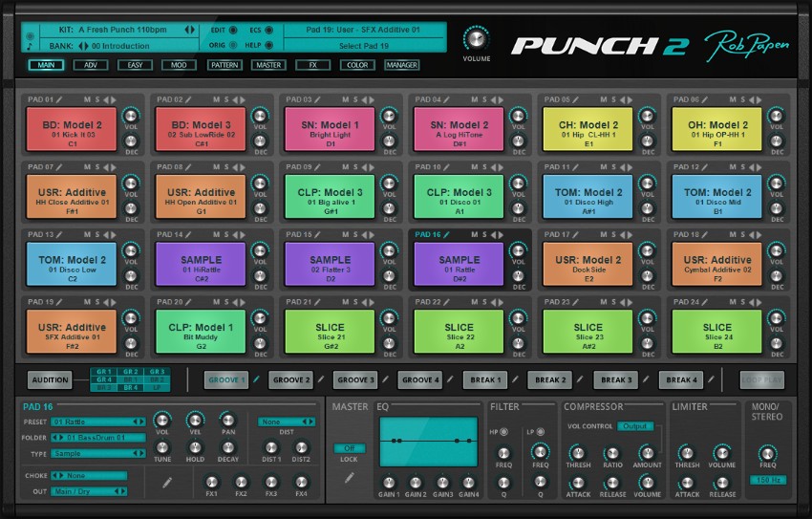Open the PRESET dropdown showing 01 Rattle

tap(97, 422)
